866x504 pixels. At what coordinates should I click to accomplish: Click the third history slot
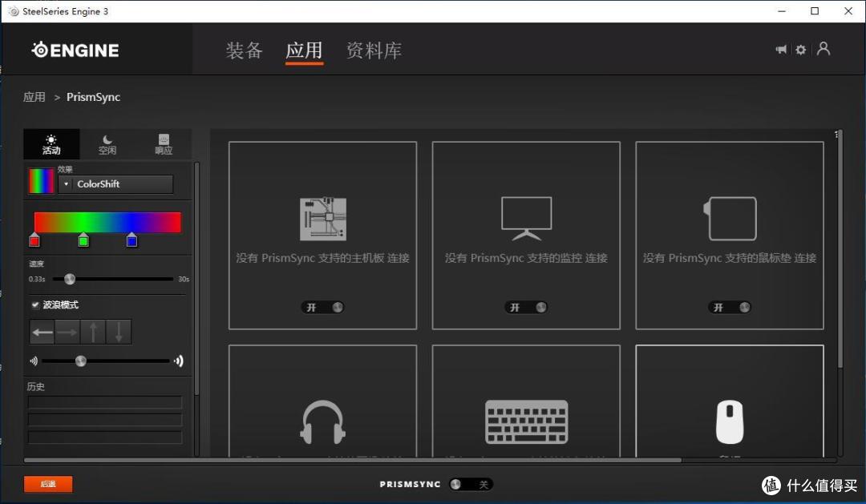pyautogui.click(x=105, y=437)
